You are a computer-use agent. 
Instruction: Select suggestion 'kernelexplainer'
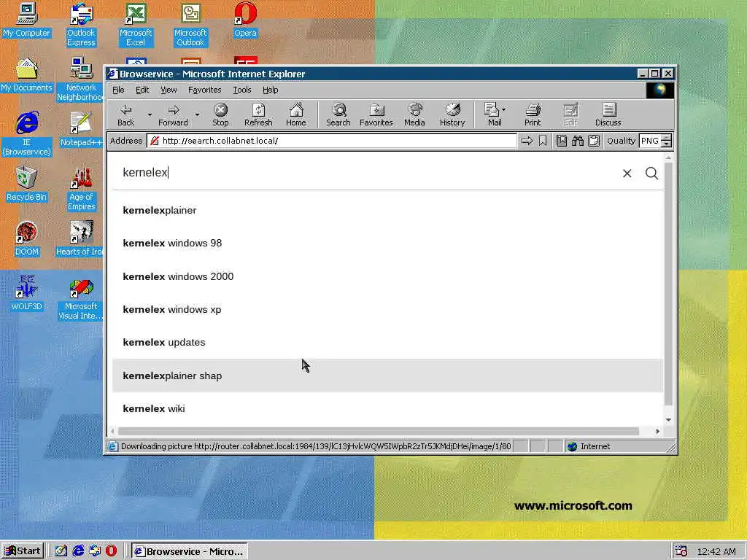pyautogui.click(x=387, y=210)
